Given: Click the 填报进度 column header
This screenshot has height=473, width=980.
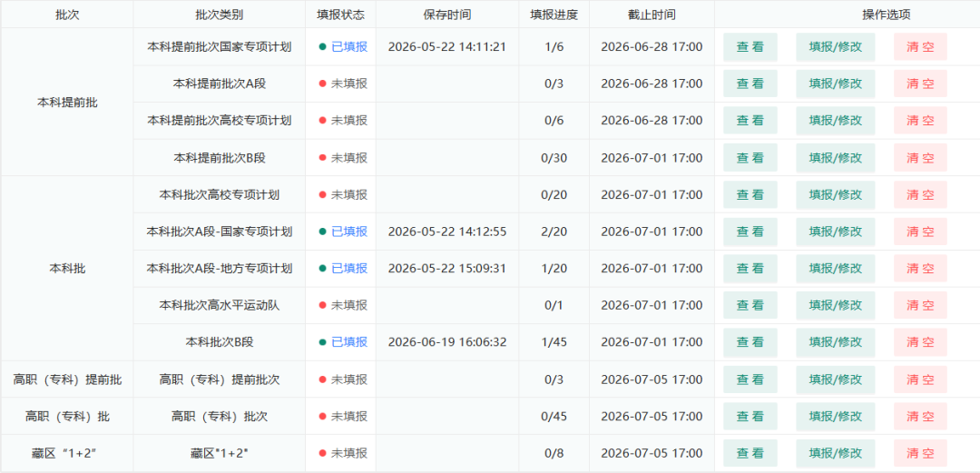Looking at the screenshot, I should click(x=554, y=15).
